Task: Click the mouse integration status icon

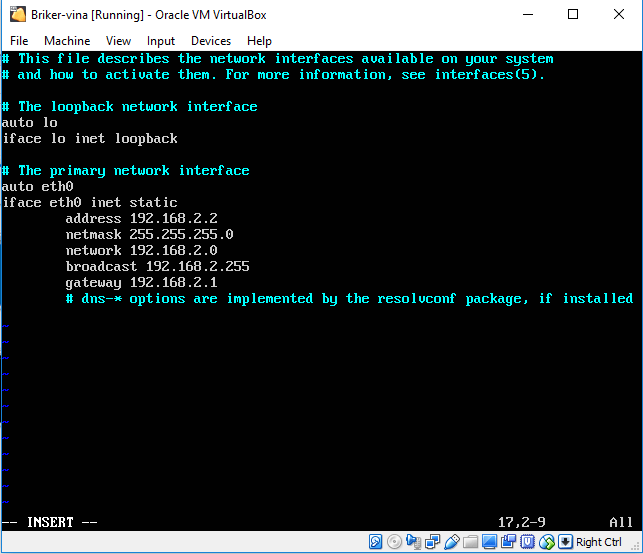Action: (x=548, y=542)
